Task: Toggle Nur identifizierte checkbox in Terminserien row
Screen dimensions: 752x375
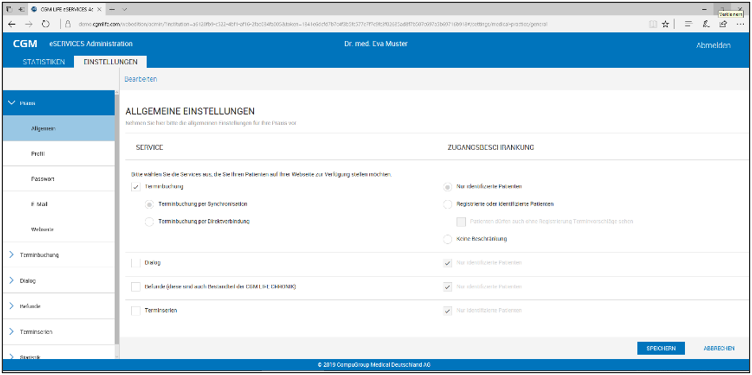Action: 447,311
